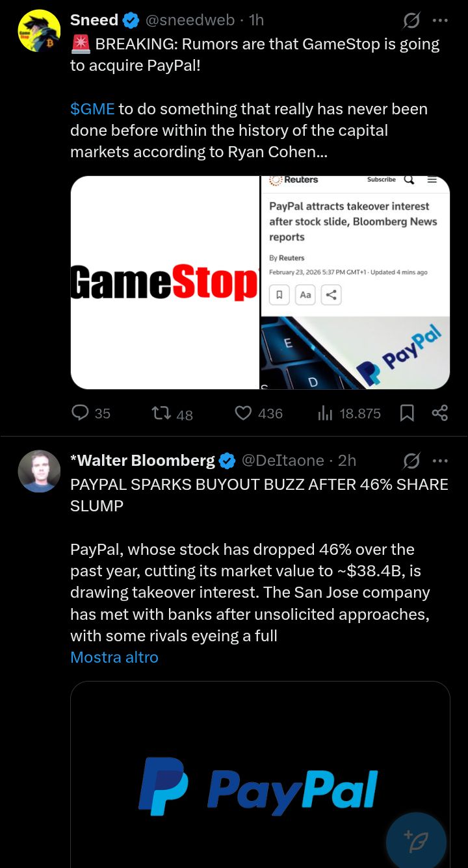This screenshot has height=868, width=468.
Task: View the Reuters PayPal article image
Action: (x=356, y=283)
